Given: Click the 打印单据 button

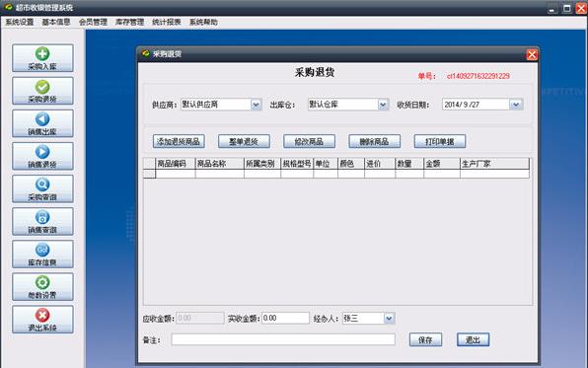Looking at the screenshot, I should click(x=440, y=141).
